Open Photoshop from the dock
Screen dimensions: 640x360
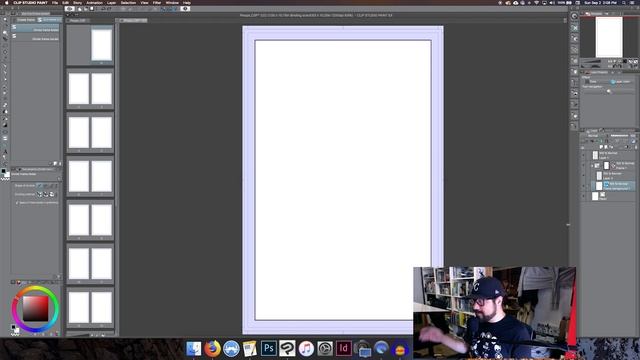tap(269, 348)
